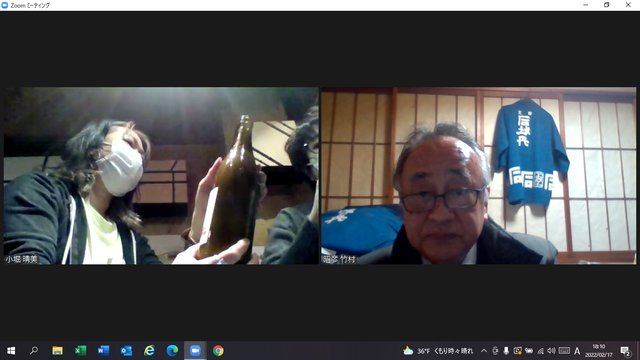
Task: Launch Word from the taskbar
Action: tap(103, 351)
